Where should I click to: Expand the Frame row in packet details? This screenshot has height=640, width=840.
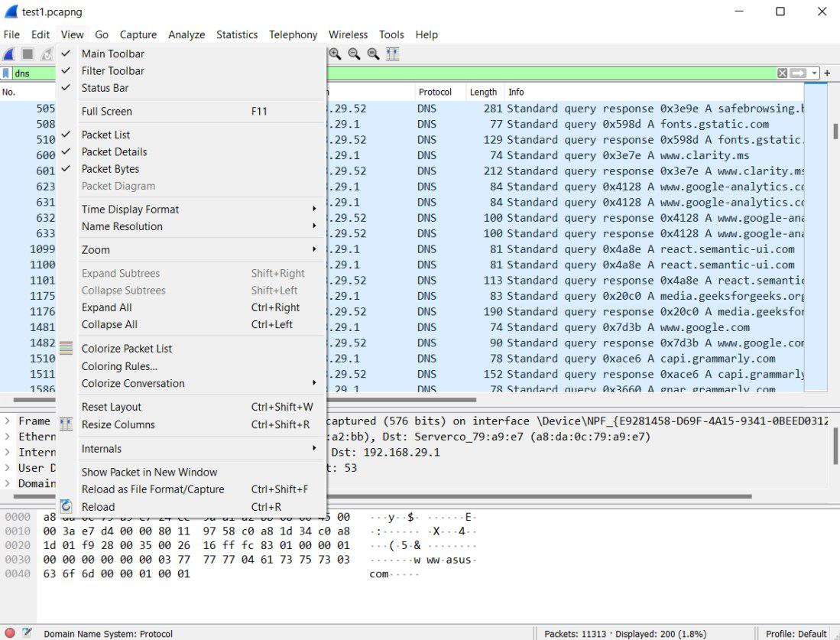coord(8,421)
